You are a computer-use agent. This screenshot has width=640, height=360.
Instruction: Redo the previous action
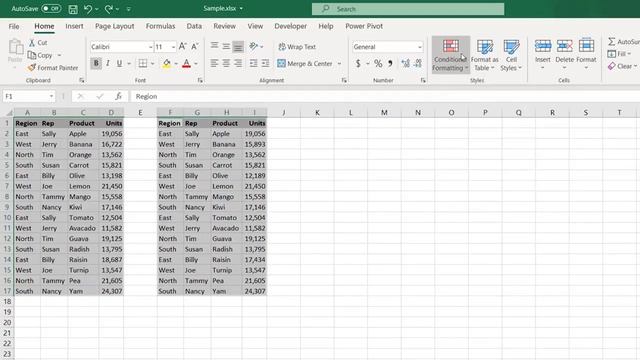[109, 9]
